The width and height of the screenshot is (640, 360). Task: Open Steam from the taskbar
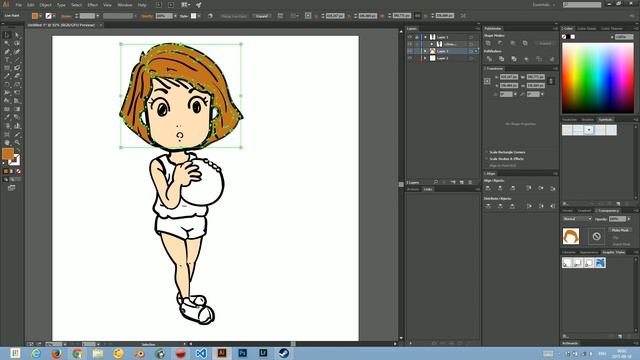284,353
